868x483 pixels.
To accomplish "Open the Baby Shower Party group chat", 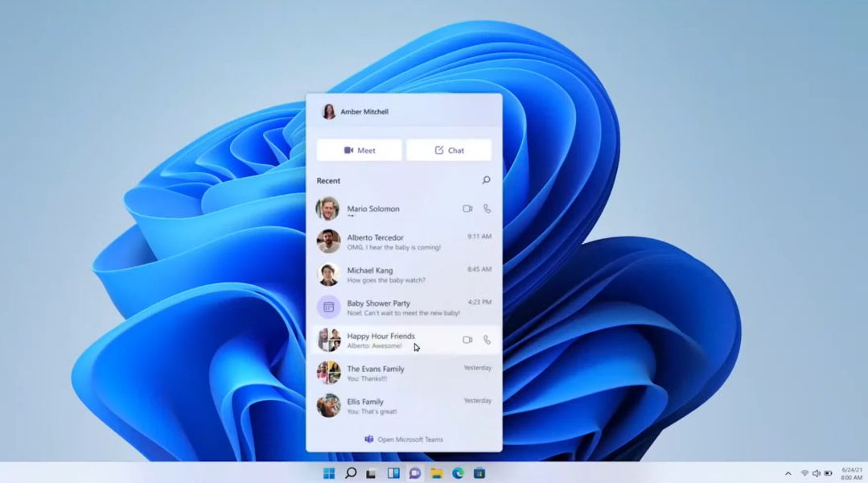I will (x=394, y=307).
